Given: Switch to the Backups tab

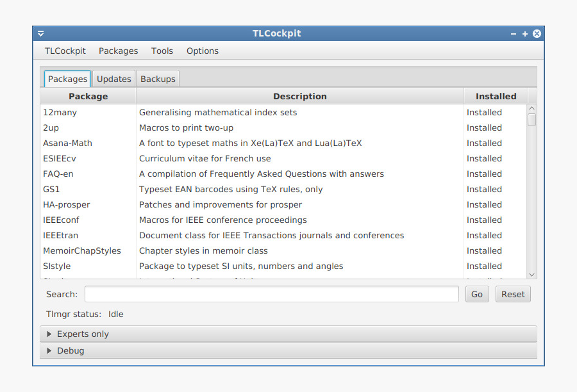Looking at the screenshot, I should click(x=158, y=79).
